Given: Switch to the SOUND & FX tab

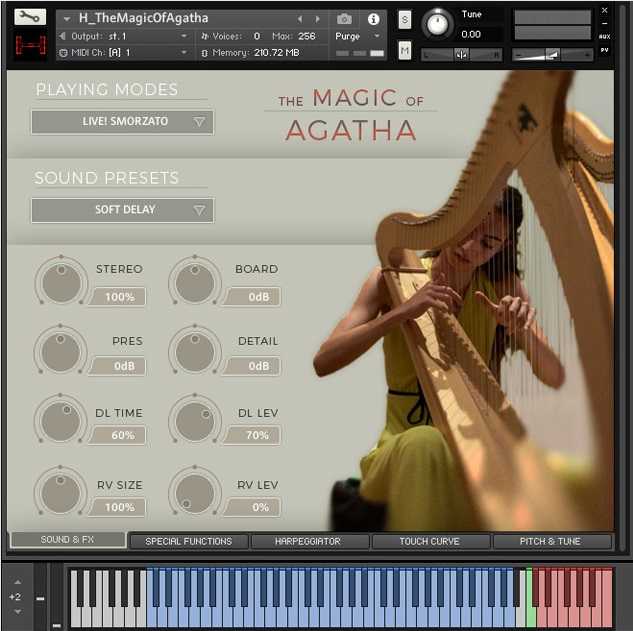Looking at the screenshot, I should click(68, 540).
